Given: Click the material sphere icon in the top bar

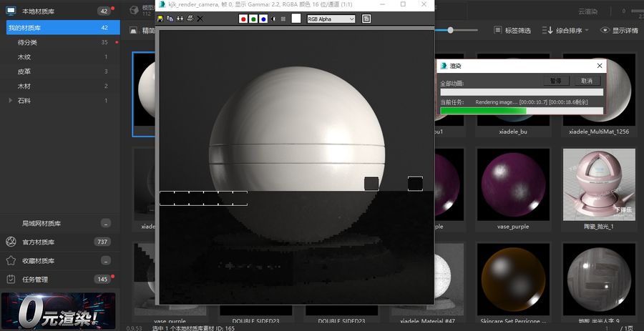Looking at the screenshot, I should point(134,10).
